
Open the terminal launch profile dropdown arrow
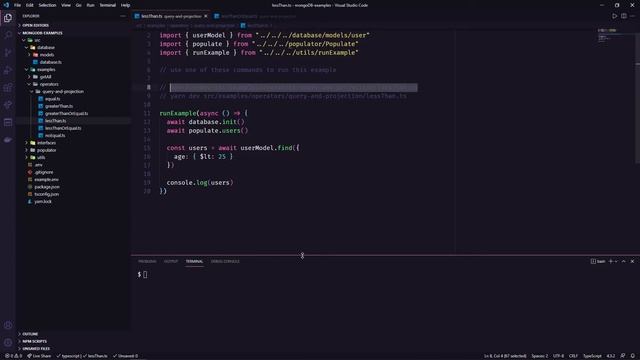click(616, 261)
